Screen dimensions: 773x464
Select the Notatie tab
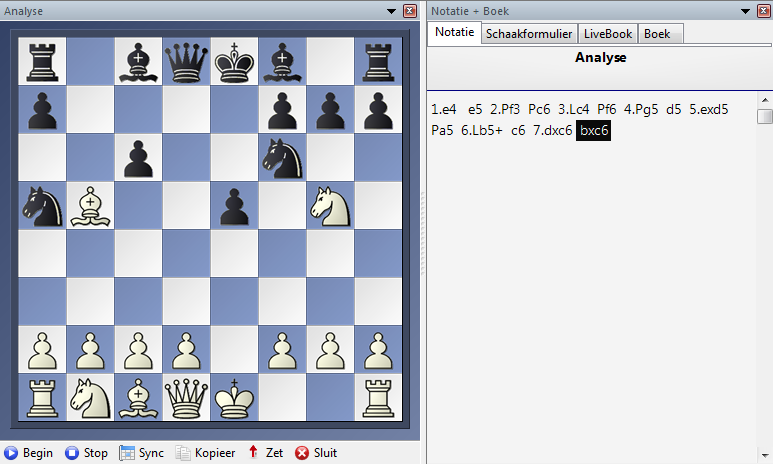pyautogui.click(x=455, y=33)
